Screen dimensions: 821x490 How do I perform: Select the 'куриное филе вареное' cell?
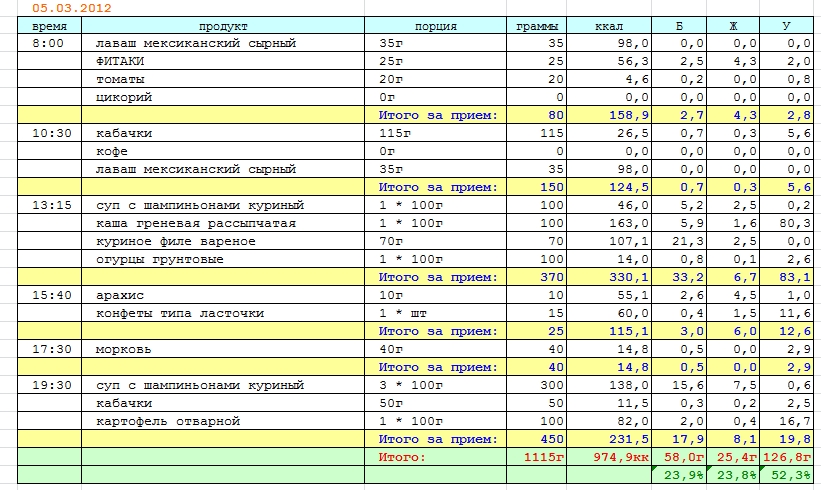pyautogui.click(x=222, y=241)
